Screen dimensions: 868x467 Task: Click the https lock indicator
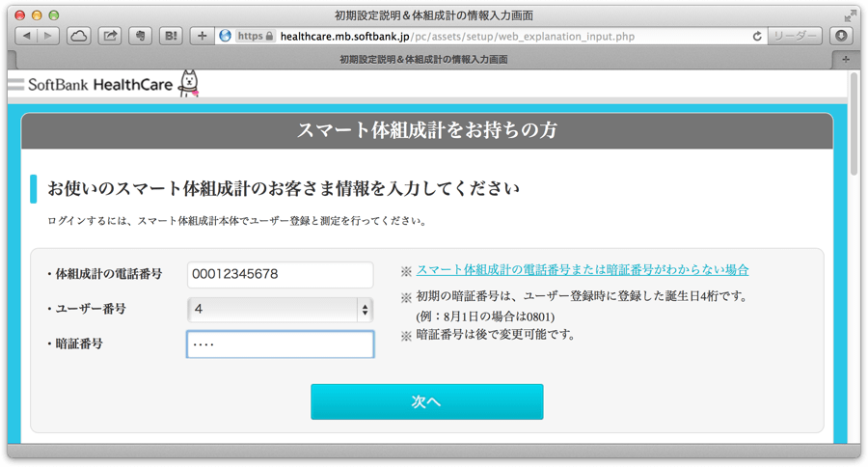point(256,36)
